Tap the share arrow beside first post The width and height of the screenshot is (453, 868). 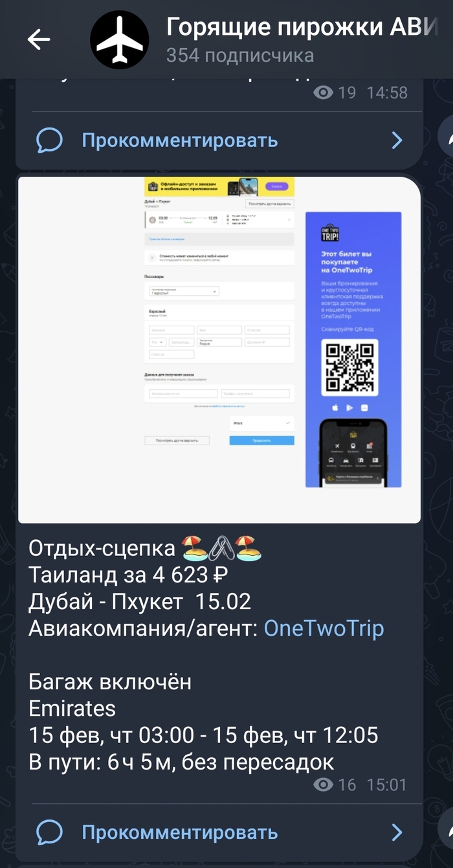point(446,136)
